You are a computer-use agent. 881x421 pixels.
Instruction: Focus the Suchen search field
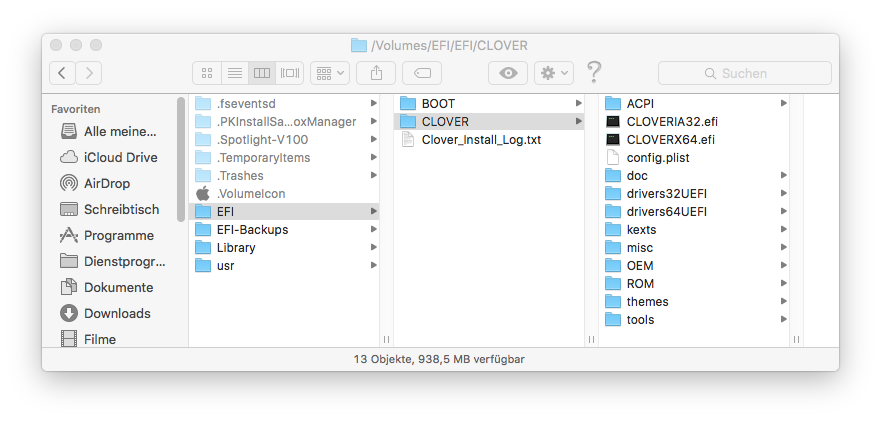click(x=744, y=73)
